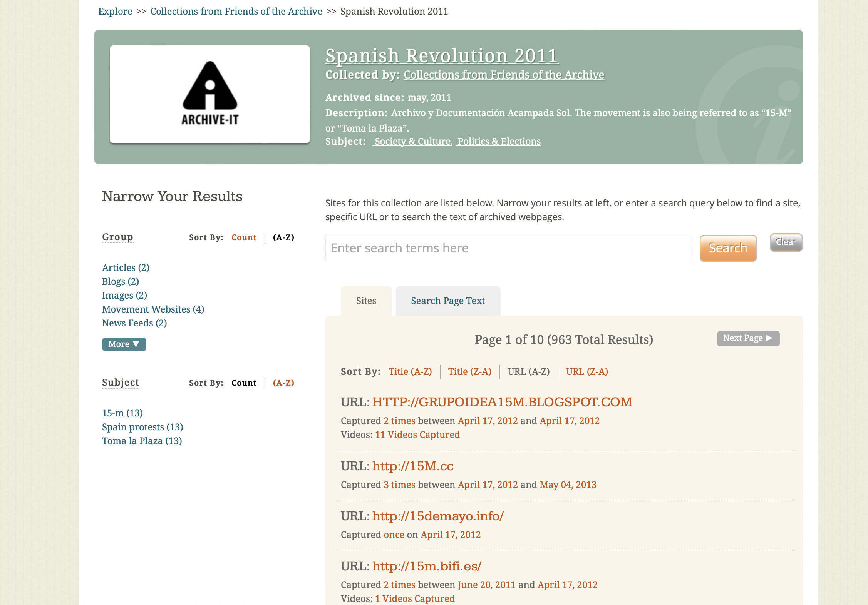Open Collected by Collections from Friends link
Screen dimensions: 868x605
click(x=504, y=75)
